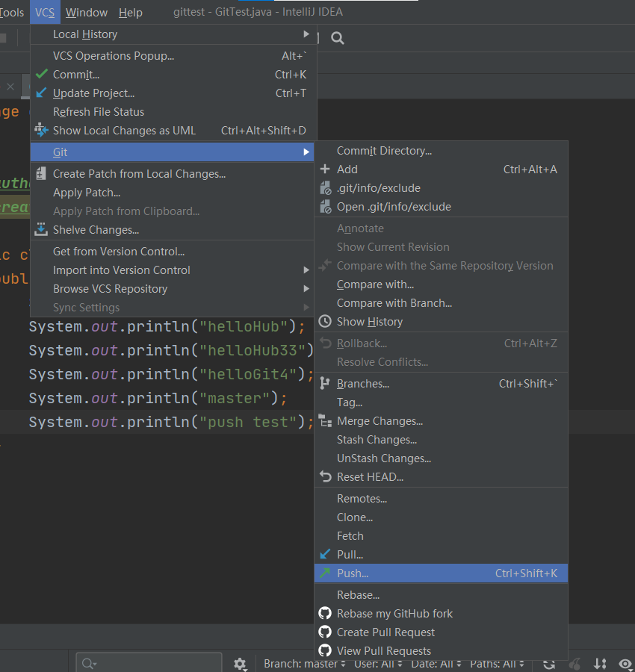The height and width of the screenshot is (672, 635).
Task: Click the VCS menu in the menu bar
Action: [x=45, y=13]
